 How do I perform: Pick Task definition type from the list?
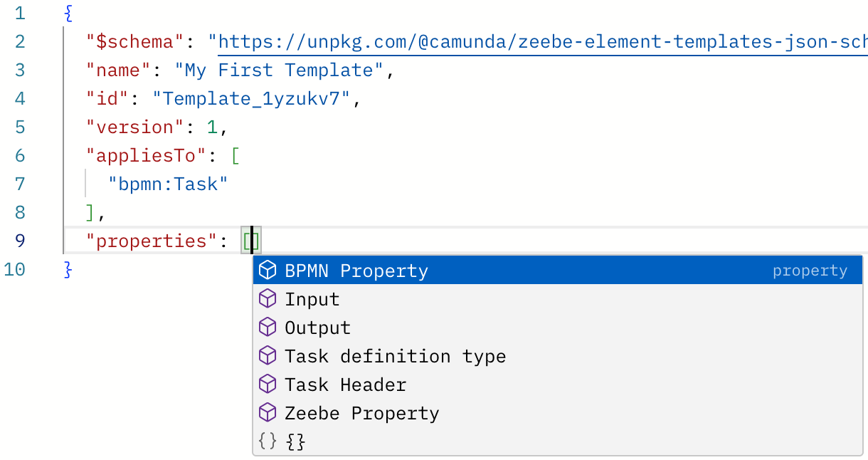point(394,355)
